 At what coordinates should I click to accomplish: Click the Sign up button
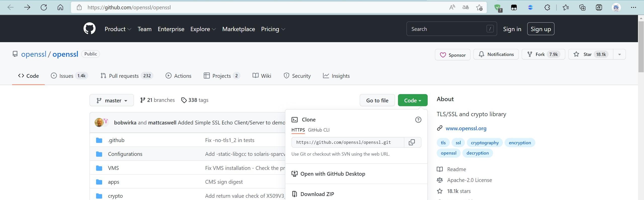(x=541, y=29)
